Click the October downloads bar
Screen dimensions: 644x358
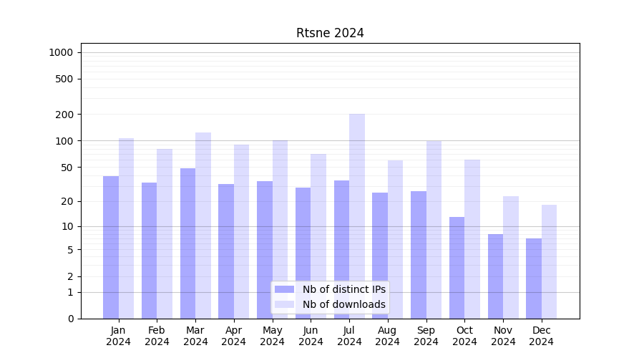(472, 239)
